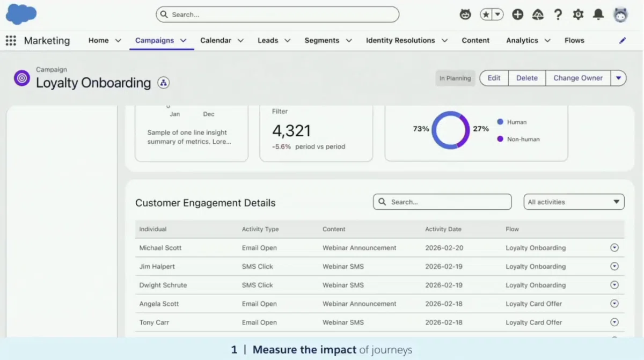Click the Favorites star icon
Viewport: 644px width, 360px height.
(x=486, y=14)
